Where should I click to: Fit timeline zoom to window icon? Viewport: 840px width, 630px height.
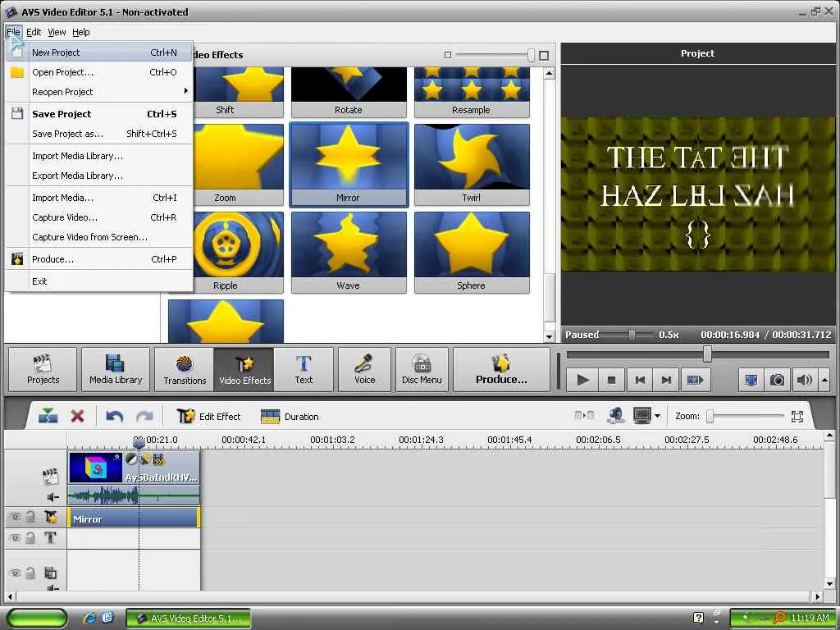point(797,416)
